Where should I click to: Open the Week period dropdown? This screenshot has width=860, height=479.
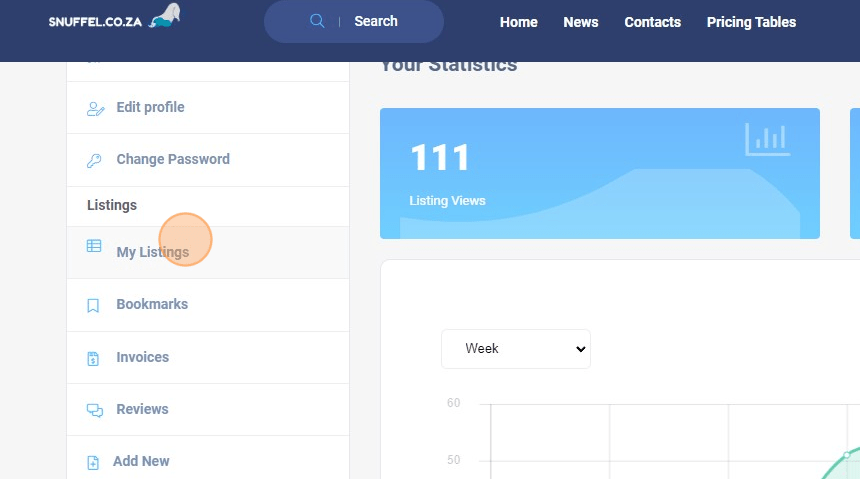[x=516, y=349]
